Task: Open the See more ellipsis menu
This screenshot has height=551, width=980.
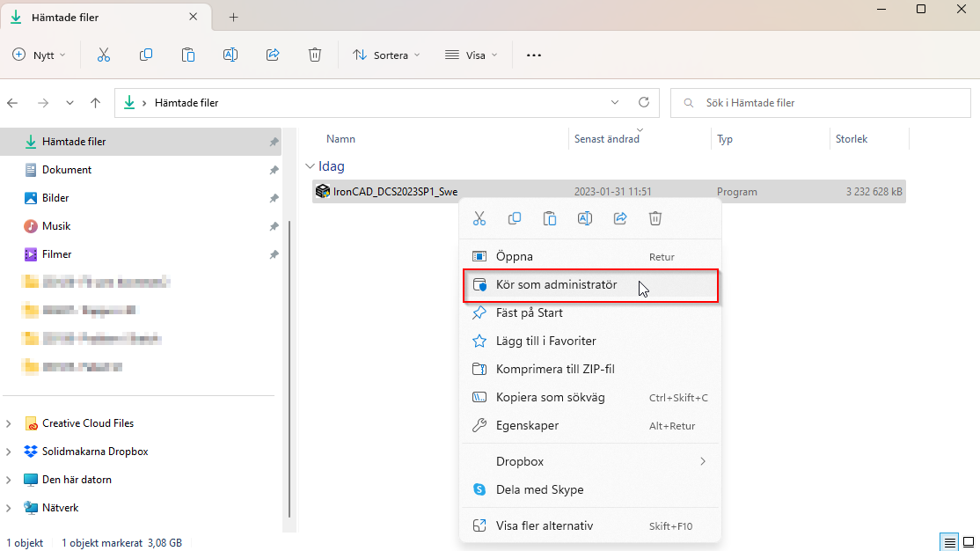Action: (534, 55)
